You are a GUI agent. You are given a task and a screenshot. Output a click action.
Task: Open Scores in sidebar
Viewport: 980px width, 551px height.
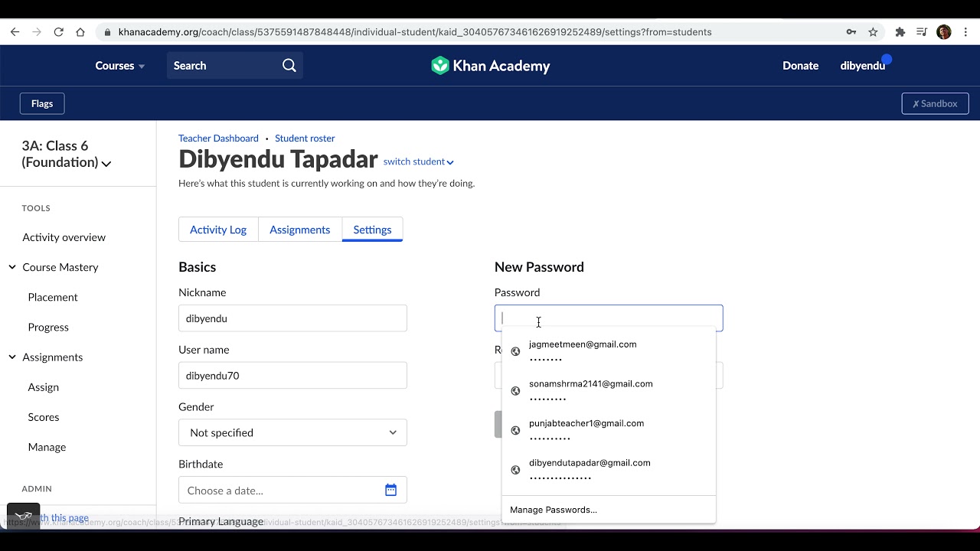44,417
